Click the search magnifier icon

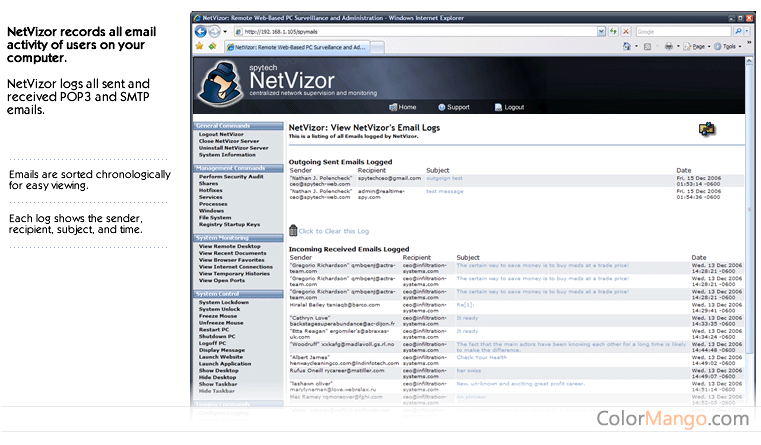point(738,32)
